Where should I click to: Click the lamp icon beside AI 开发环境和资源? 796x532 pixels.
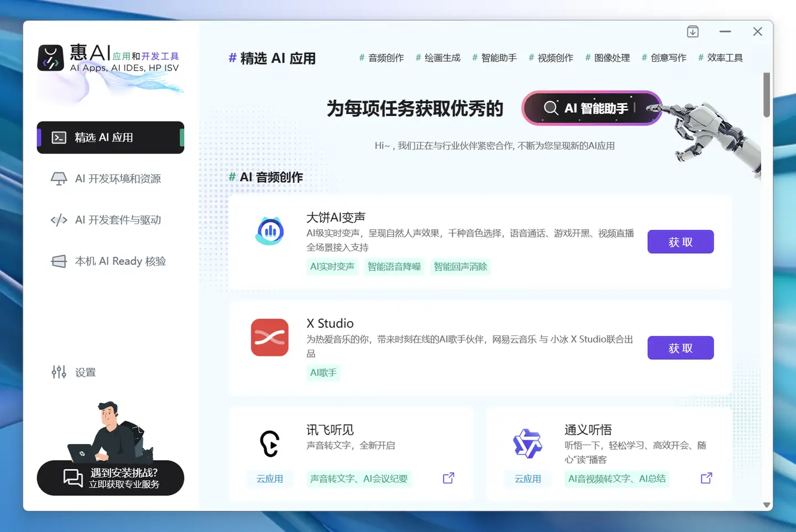pos(59,178)
